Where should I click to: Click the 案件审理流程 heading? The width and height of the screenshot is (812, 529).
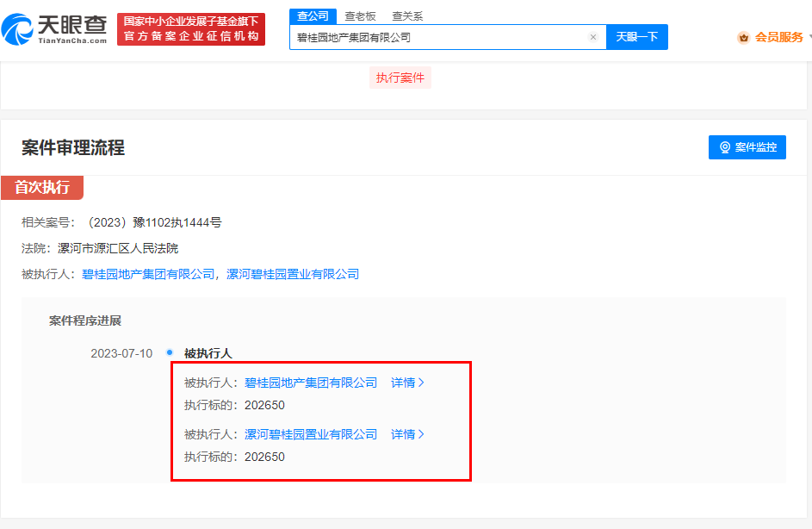coord(73,148)
